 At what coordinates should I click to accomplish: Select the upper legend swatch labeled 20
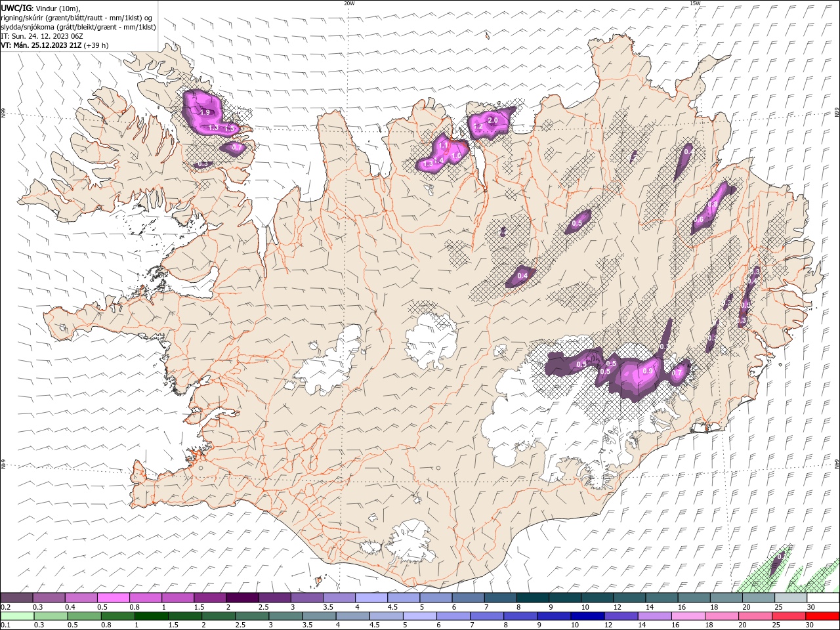pos(758,598)
